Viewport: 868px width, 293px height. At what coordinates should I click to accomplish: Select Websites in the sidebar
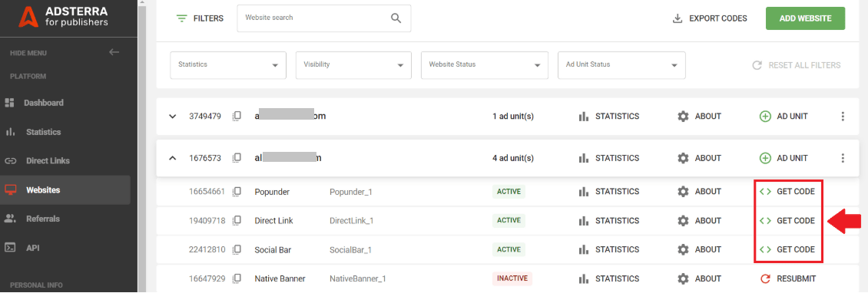tap(65, 190)
